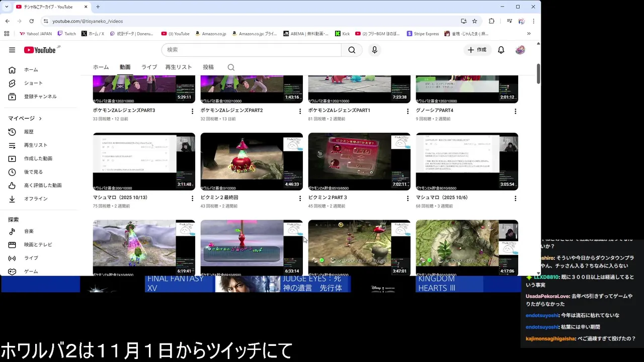The width and height of the screenshot is (644, 362).
Task: Open Twitch bookmark
Action: coord(66,34)
